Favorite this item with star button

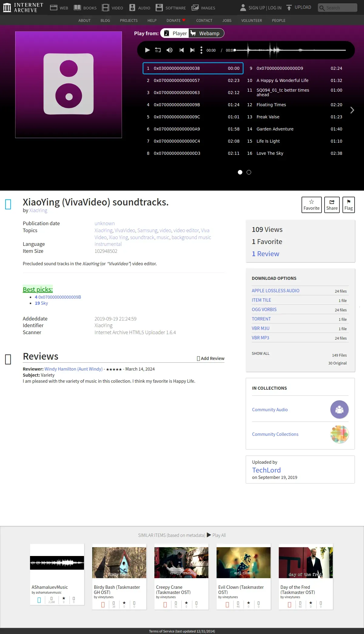pyautogui.click(x=312, y=205)
